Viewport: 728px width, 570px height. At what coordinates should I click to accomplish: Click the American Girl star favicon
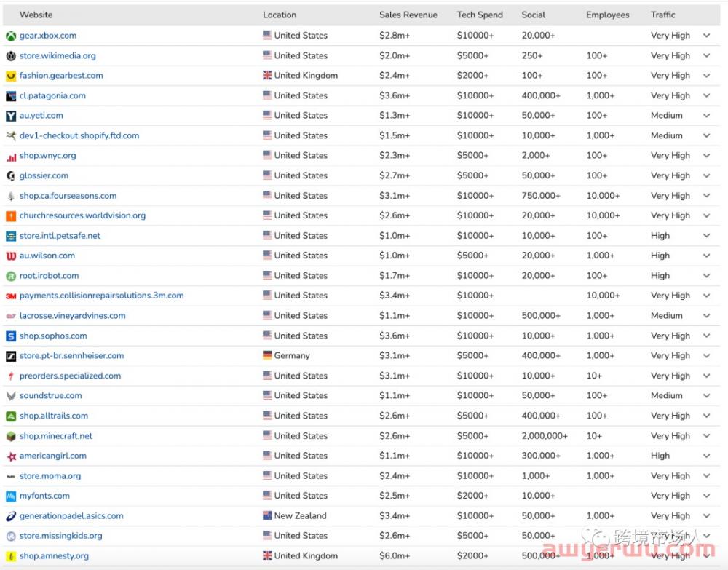11,456
